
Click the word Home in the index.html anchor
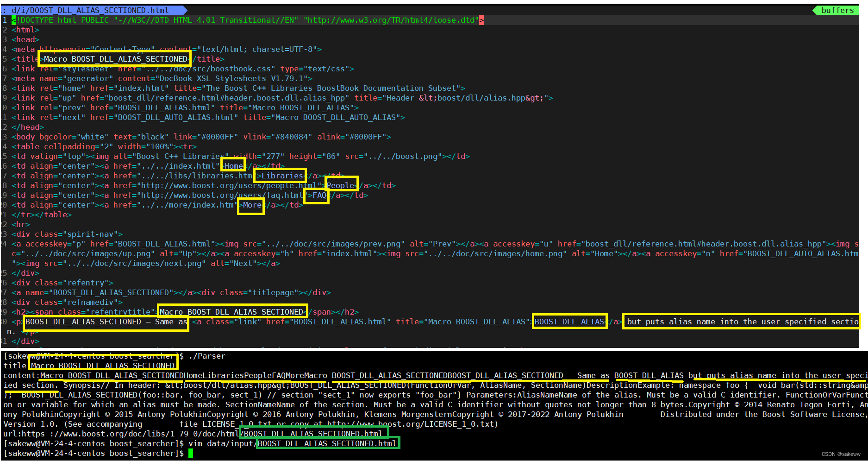point(234,166)
